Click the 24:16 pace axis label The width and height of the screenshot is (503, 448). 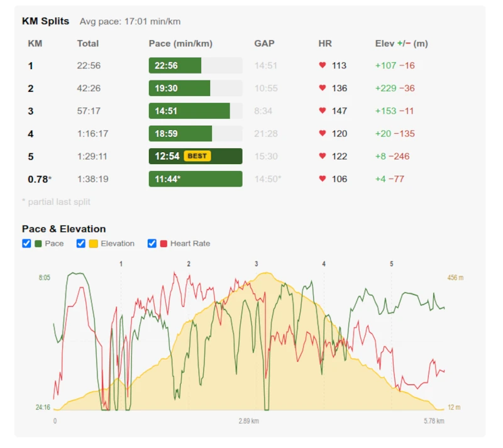[x=43, y=407]
